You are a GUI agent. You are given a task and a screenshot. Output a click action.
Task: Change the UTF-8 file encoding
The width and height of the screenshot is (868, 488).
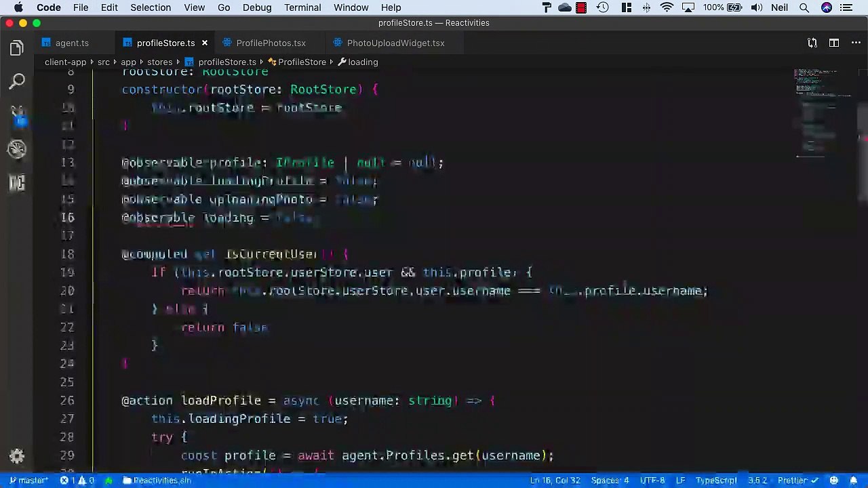[x=652, y=481]
